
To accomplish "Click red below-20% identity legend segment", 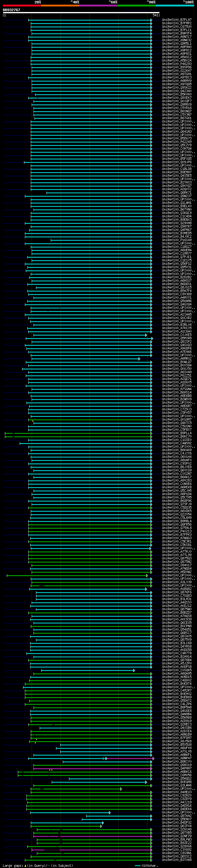I will point(22,6).
